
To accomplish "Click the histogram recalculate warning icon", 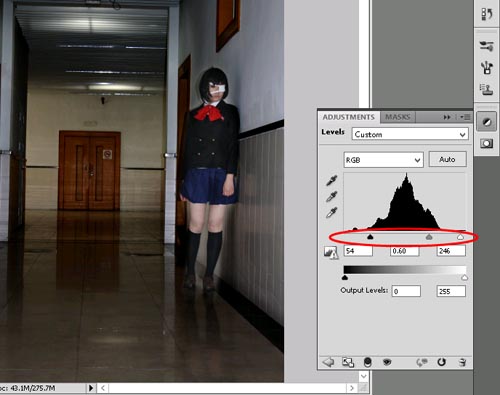I will 331,252.
